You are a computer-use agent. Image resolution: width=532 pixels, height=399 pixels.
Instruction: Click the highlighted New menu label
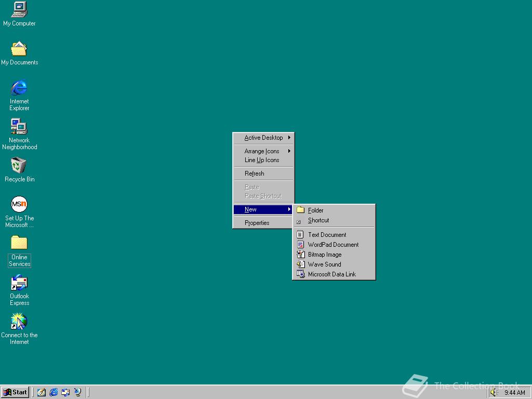click(250, 209)
